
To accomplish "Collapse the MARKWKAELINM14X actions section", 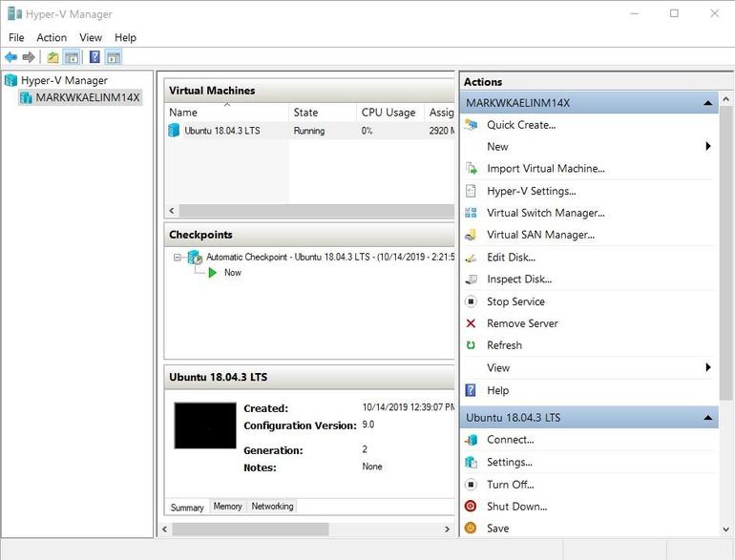I will (708, 103).
